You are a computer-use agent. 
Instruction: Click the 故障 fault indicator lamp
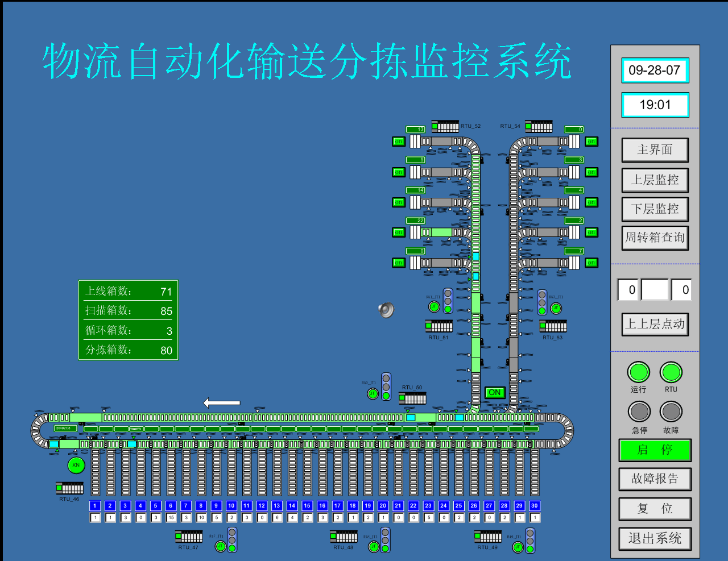tap(671, 411)
